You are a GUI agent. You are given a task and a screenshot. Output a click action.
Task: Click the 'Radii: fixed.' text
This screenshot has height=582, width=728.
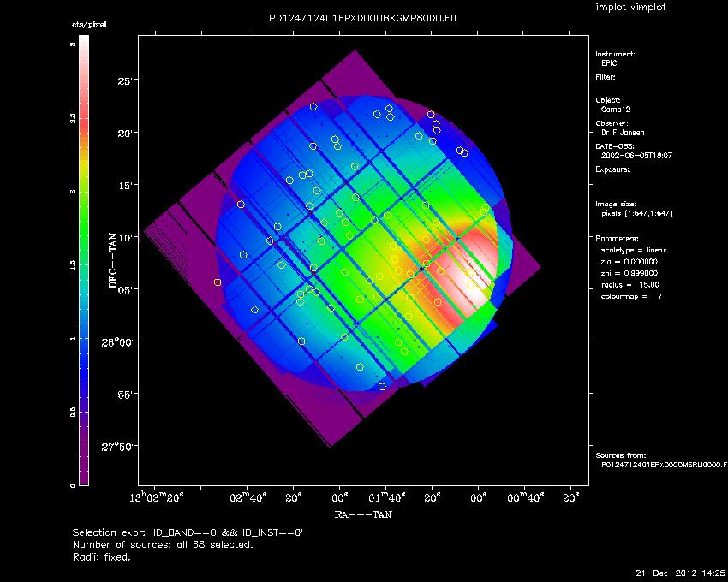(x=102, y=557)
